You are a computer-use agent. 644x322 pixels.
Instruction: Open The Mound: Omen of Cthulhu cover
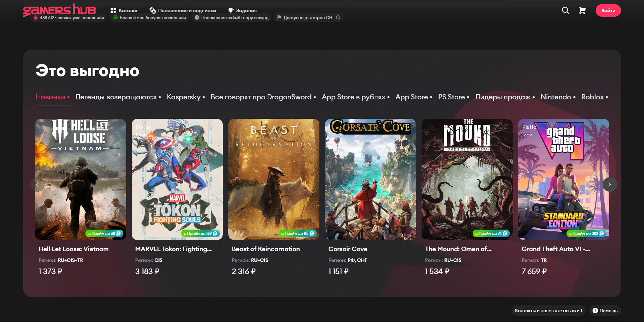point(467,179)
